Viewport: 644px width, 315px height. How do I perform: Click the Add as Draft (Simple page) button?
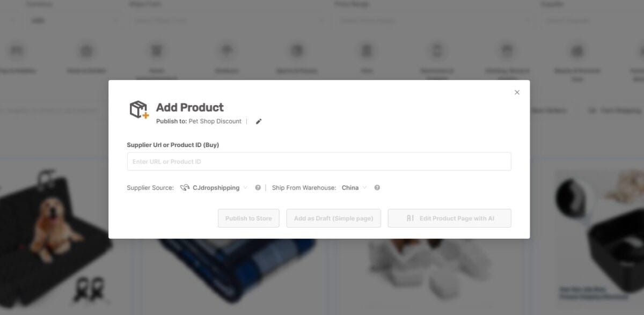click(x=333, y=218)
